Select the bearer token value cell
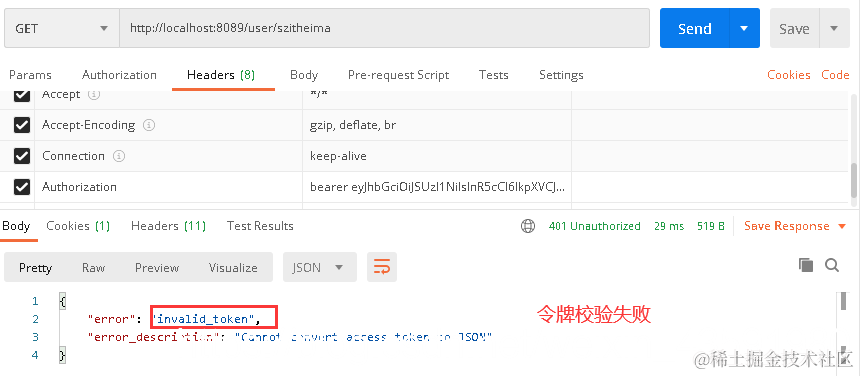The image size is (860, 376). (x=437, y=187)
